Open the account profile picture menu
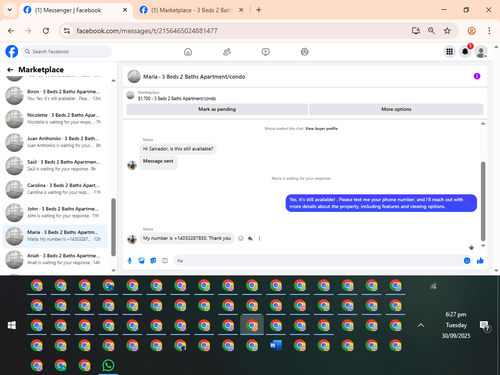The image size is (500, 375). [481, 52]
